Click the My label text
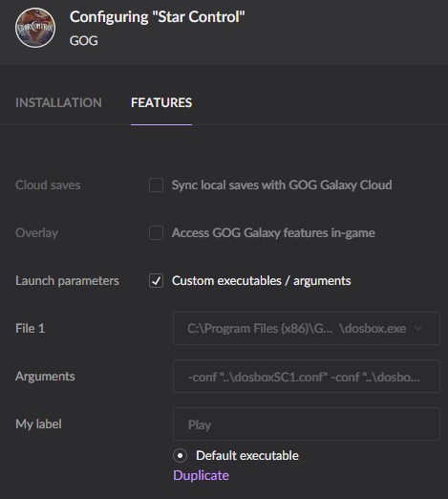Viewport: 448px width, 499px height. coord(38,424)
